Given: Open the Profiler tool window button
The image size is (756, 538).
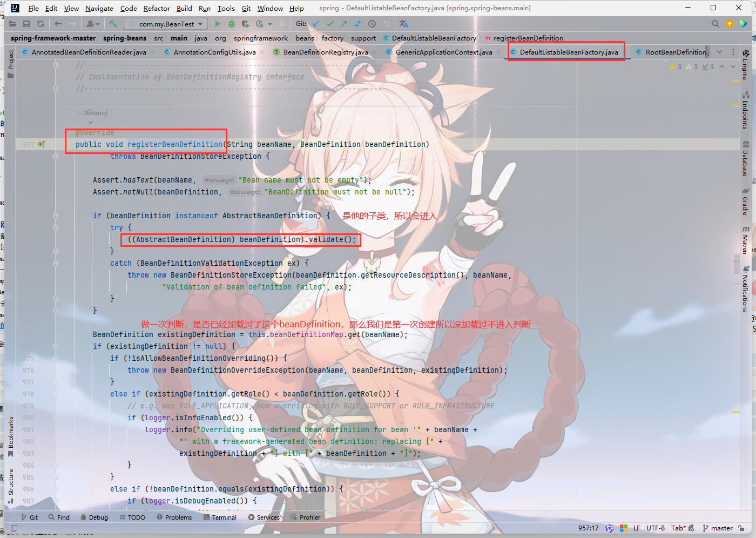Looking at the screenshot, I should pyautogui.click(x=305, y=517).
